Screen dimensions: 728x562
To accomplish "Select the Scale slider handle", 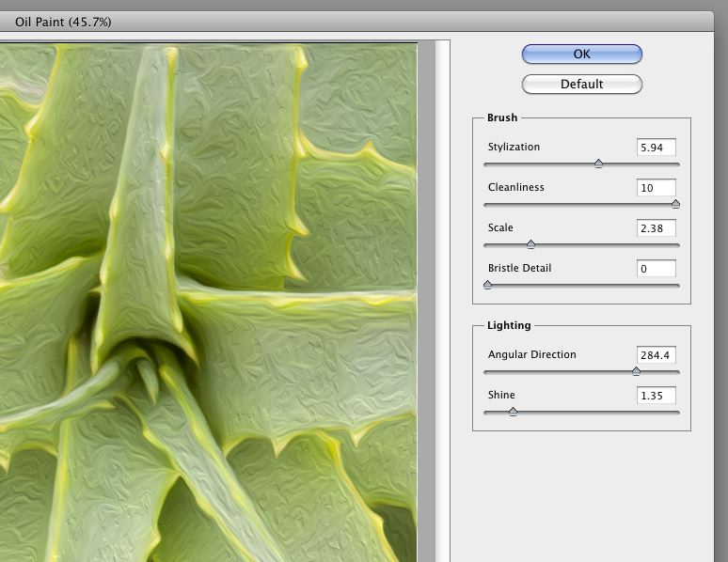I will (530, 244).
